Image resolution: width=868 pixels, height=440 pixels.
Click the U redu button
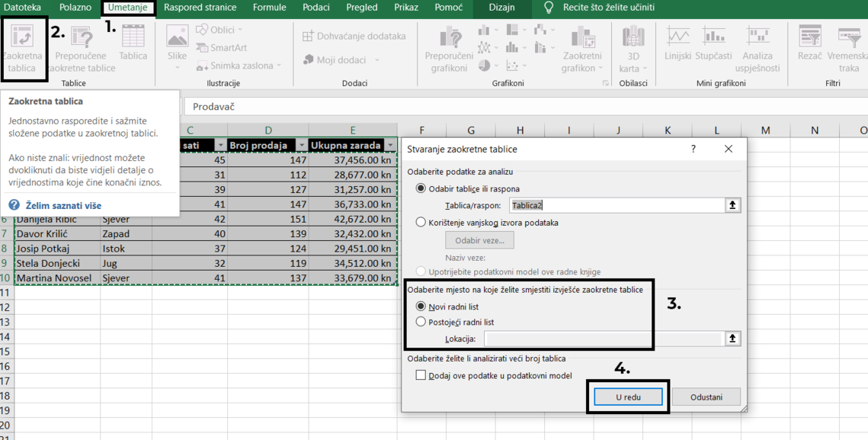[x=628, y=397]
